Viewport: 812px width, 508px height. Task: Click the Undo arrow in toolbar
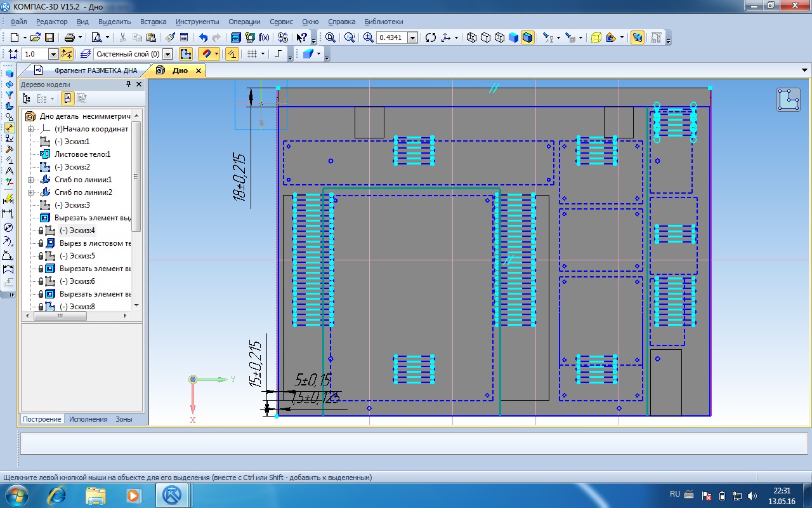pyautogui.click(x=203, y=37)
